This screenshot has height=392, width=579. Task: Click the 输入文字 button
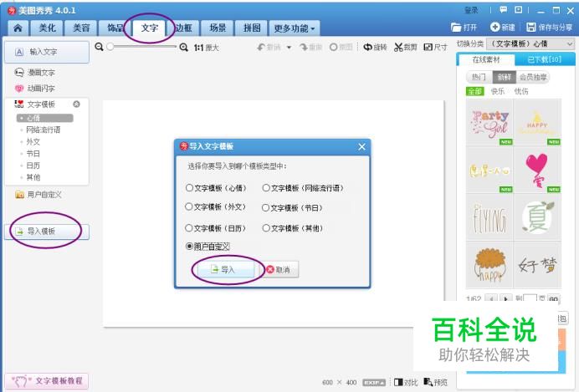[x=47, y=52]
